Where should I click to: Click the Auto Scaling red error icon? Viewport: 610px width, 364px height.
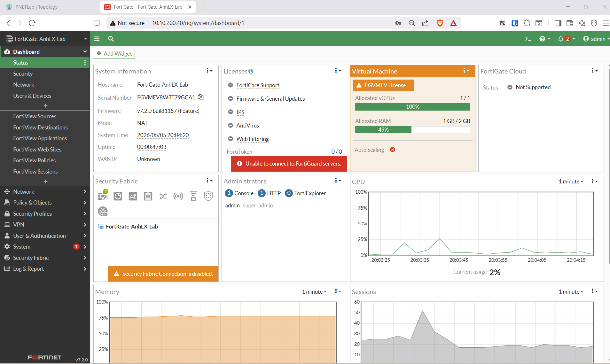click(x=393, y=150)
